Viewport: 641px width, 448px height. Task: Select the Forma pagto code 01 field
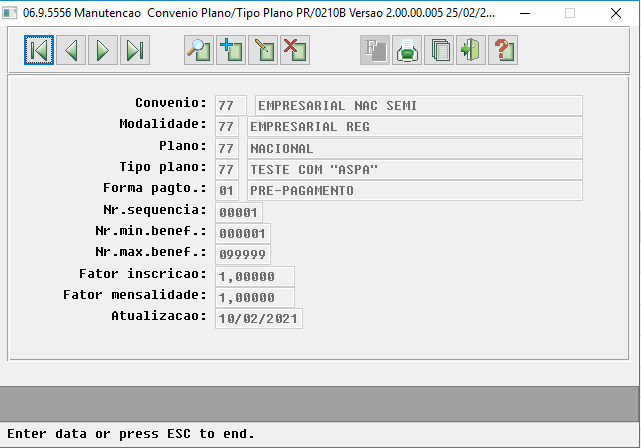click(x=227, y=191)
